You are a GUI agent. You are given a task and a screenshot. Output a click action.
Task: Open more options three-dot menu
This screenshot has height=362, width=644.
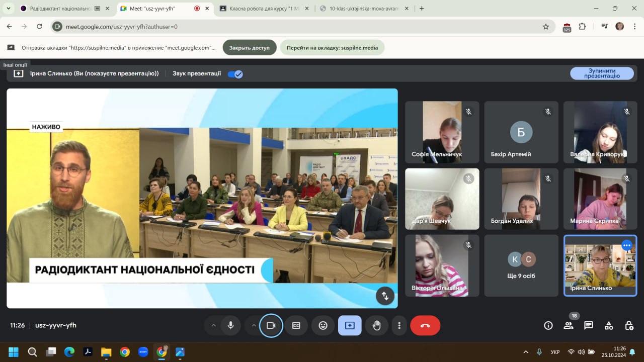tap(399, 325)
